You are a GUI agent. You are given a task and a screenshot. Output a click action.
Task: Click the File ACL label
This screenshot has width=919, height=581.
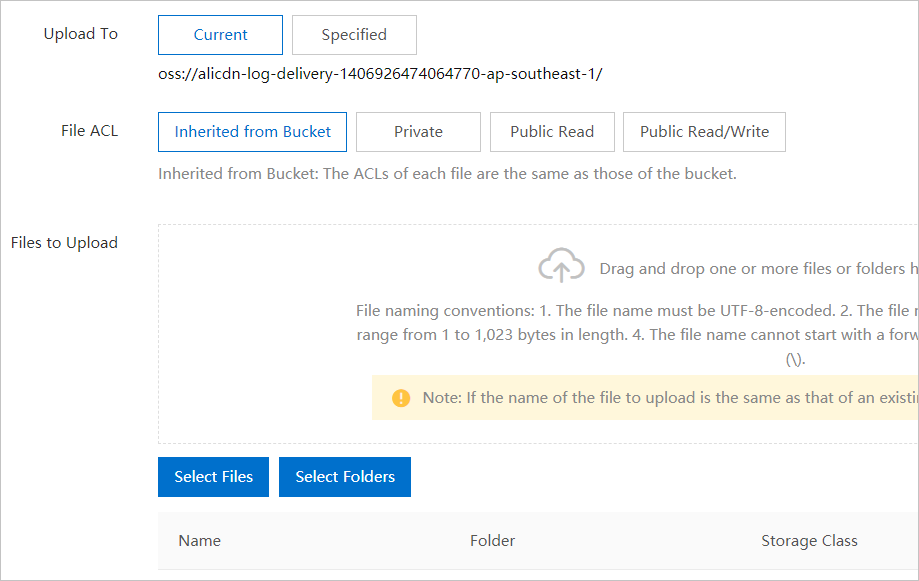click(x=89, y=131)
